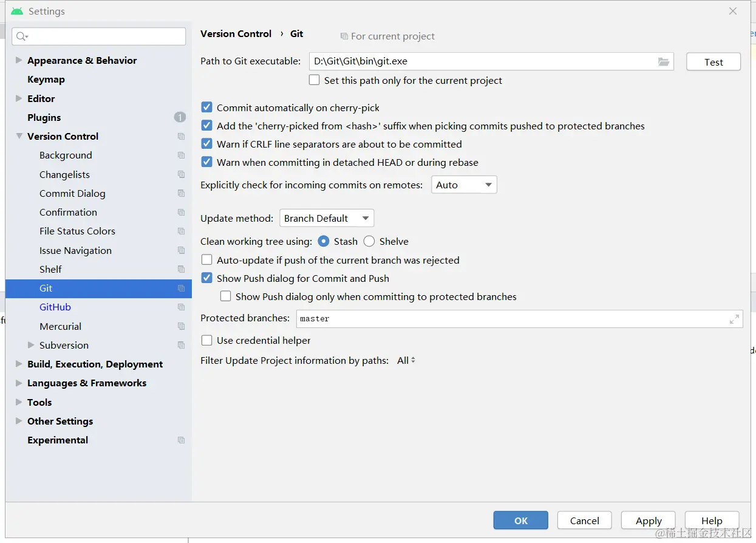
Task: Select the Shelve radio button
Action: (369, 241)
